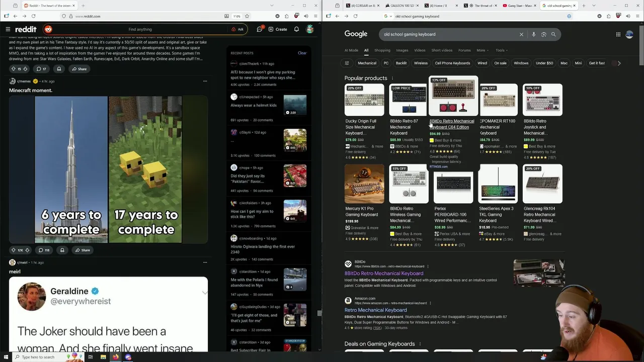Open recent post 'Always wear a helmet kids'
Screen dimensions: 644x362
(x=254, y=105)
